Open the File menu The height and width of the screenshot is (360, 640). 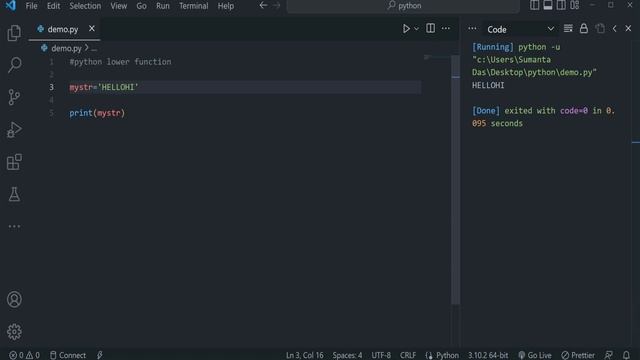click(x=31, y=6)
